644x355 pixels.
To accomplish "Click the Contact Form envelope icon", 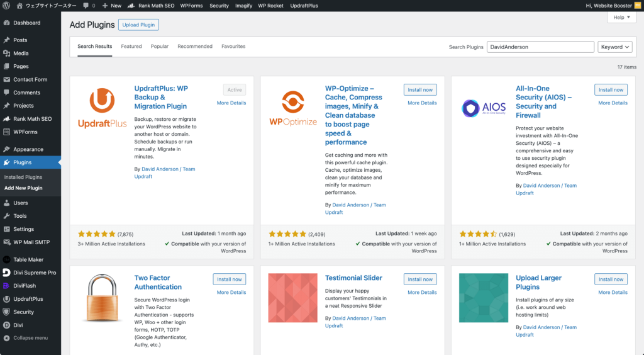I will (x=6, y=80).
